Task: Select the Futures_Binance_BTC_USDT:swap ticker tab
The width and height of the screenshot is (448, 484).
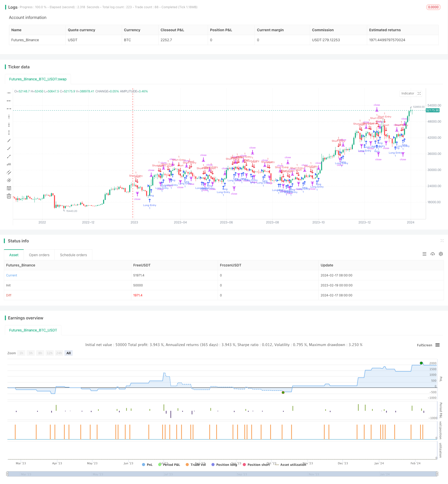Action: tap(38, 79)
